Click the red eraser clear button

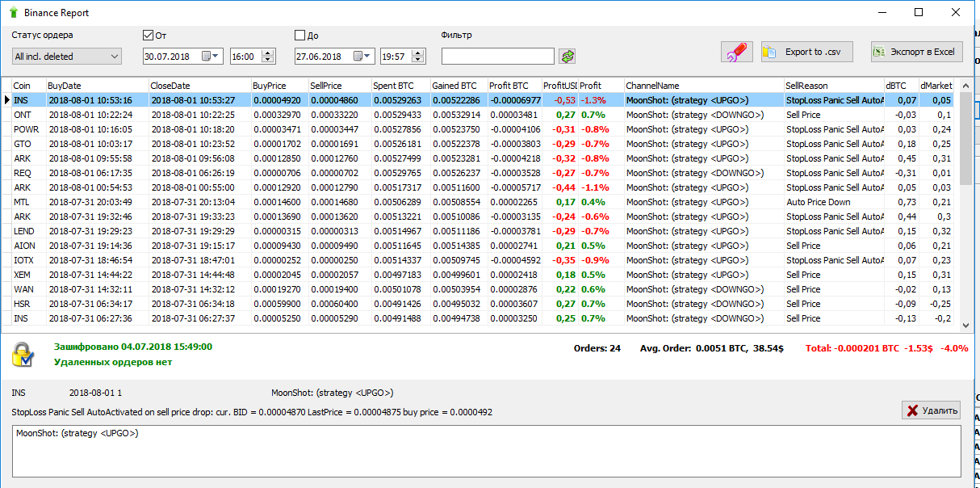[x=736, y=52]
